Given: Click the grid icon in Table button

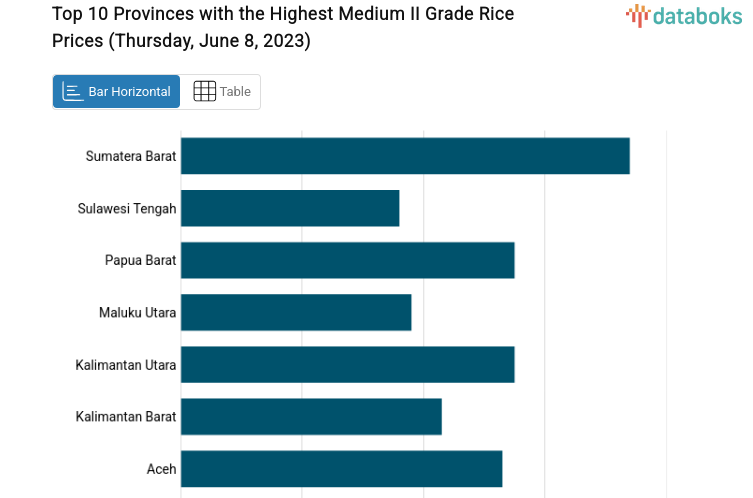Looking at the screenshot, I should pyautogui.click(x=204, y=92).
